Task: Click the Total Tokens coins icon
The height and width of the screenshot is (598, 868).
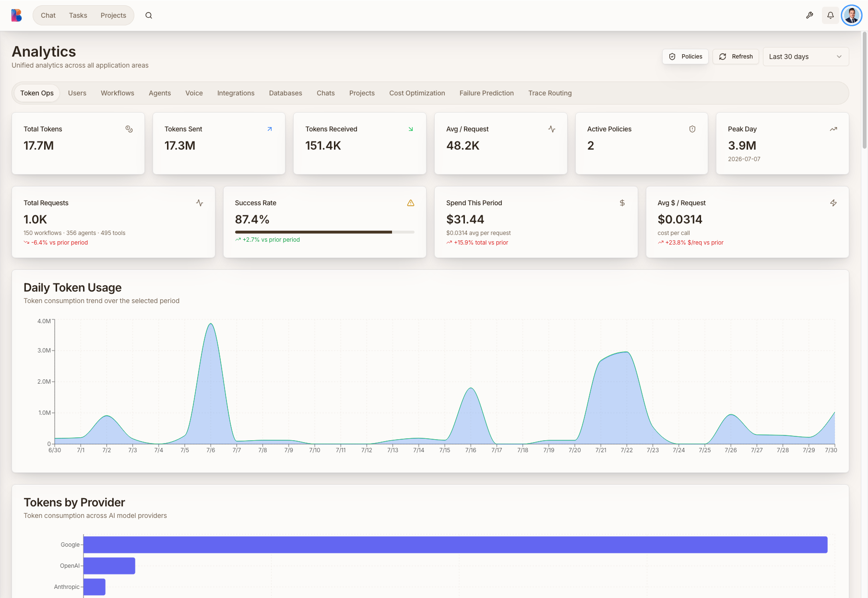Action: click(x=129, y=129)
